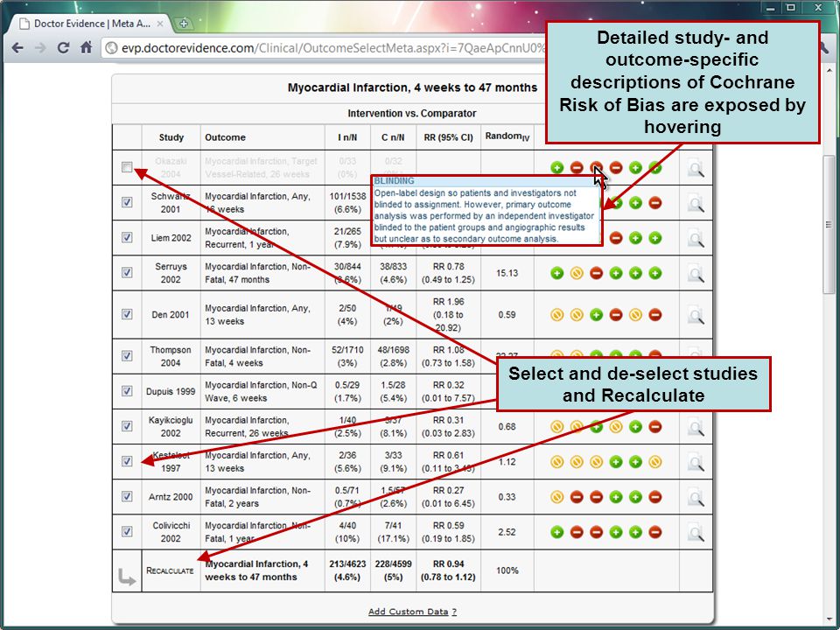Screen dimensions: 840x630
Task: Click the 'Myocardial Infarction, 4 weeks to 47 months' title
Action: click(412, 87)
